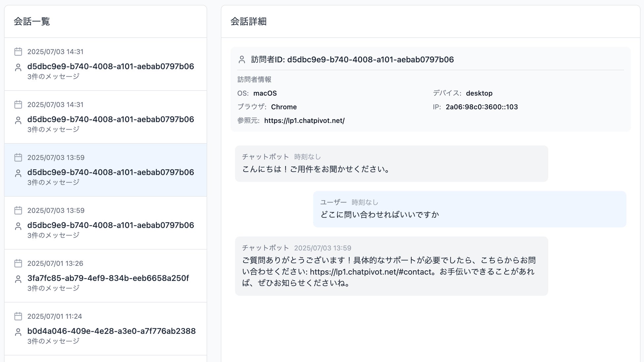Click calendar icon beside 2025/07/01 11:24 entry
The height and width of the screenshot is (362, 644).
pyautogui.click(x=18, y=316)
